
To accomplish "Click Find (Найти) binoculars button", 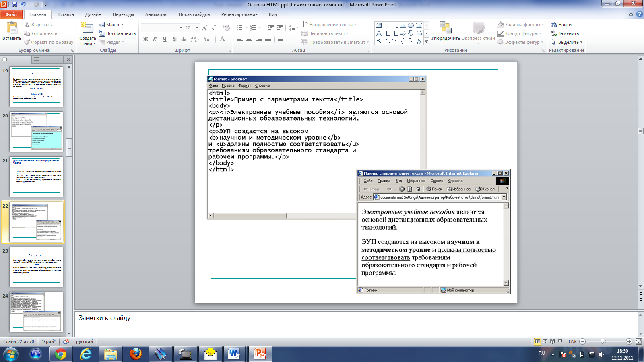I will pos(561,25).
